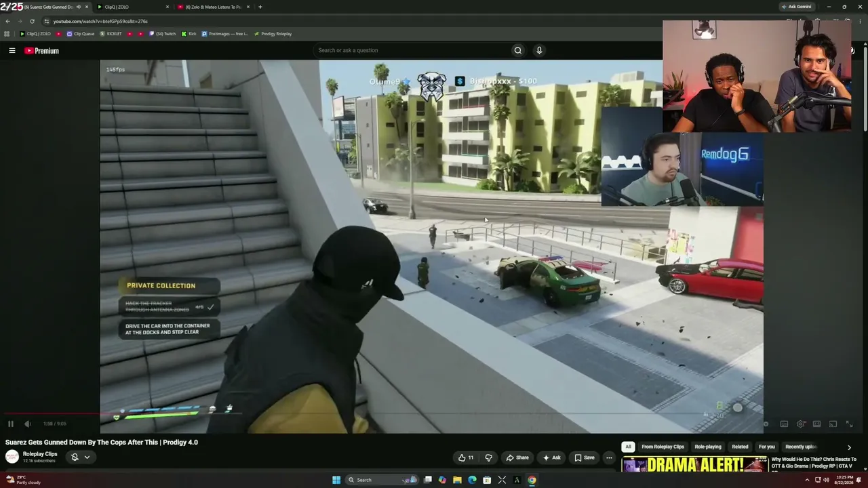Open the Microsoft Store taskbar icon
The width and height of the screenshot is (868, 488).
(x=487, y=480)
